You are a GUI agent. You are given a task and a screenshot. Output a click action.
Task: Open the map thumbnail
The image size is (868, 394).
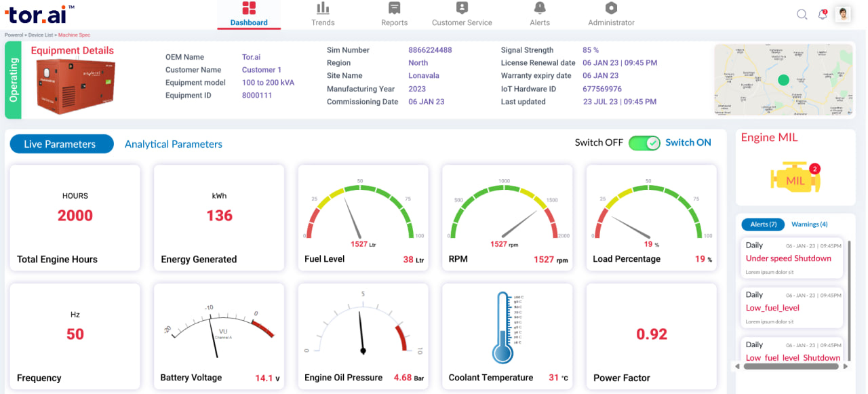click(x=783, y=80)
